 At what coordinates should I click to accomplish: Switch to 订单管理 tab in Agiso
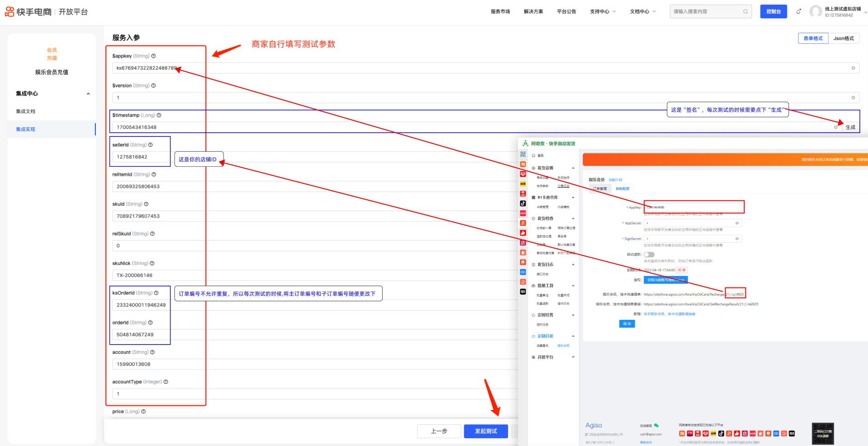(600, 189)
